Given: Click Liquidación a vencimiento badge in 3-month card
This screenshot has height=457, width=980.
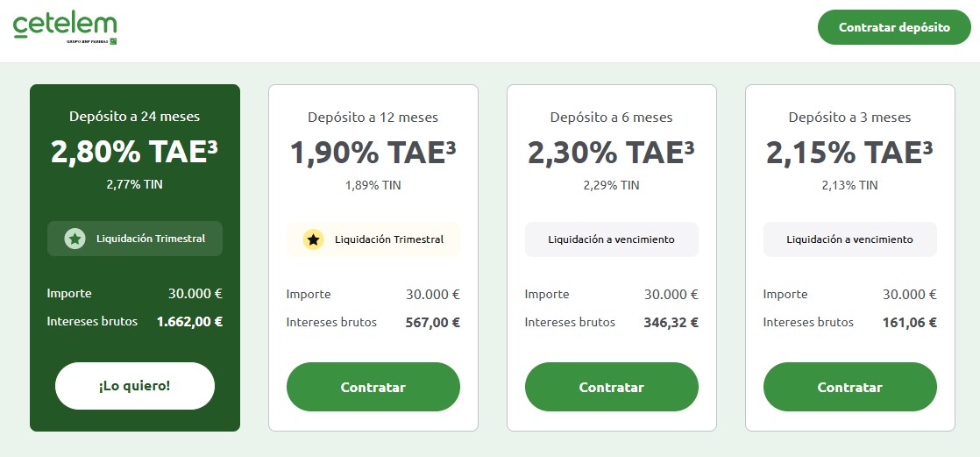Looking at the screenshot, I should tap(849, 239).
